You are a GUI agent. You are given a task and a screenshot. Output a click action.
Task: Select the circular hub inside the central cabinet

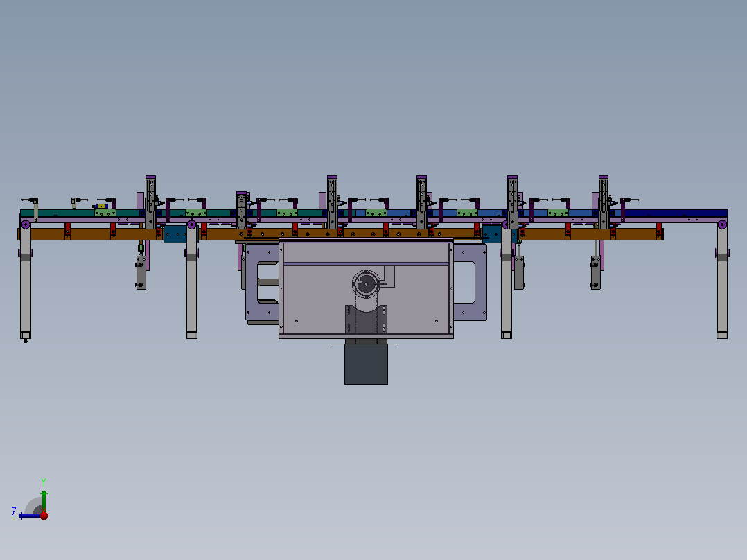366,285
